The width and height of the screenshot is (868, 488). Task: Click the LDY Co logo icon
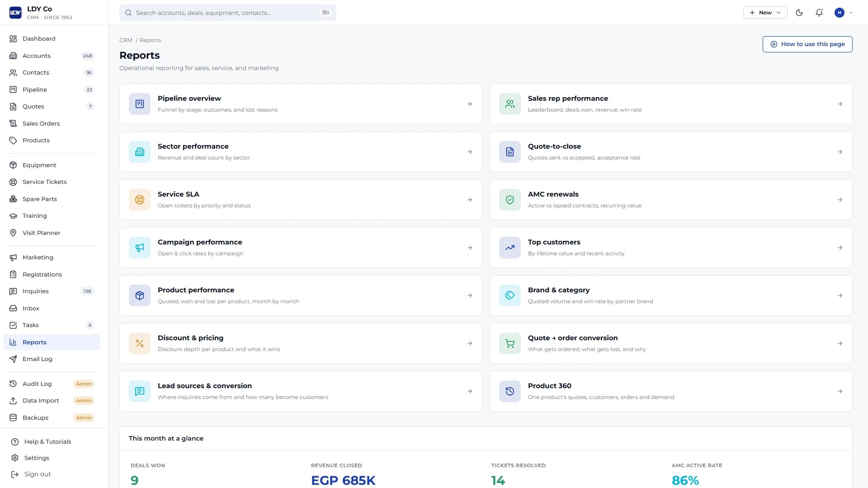point(15,13)
